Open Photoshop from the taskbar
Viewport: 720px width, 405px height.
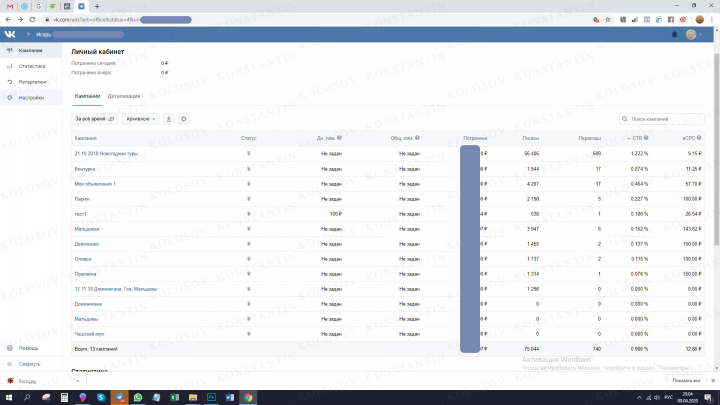(211, 398)
